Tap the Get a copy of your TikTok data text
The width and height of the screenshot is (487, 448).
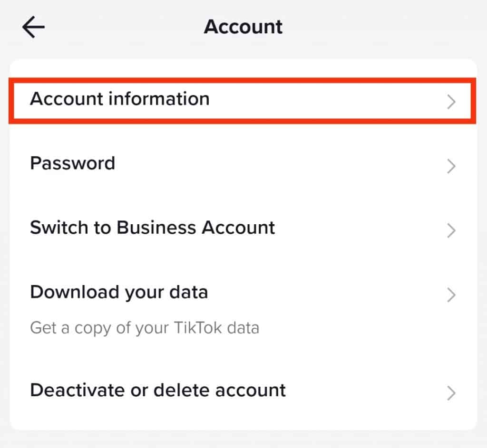(x=145, y=328)
